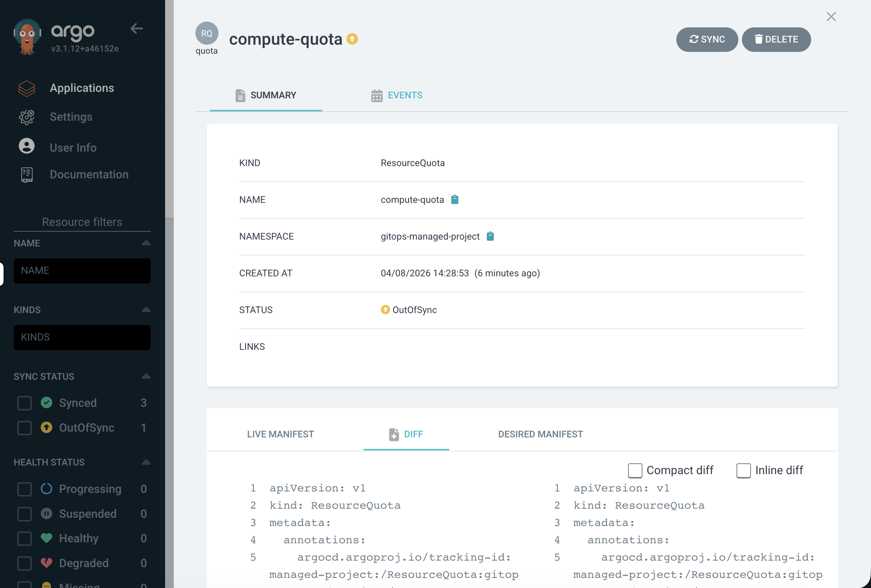Click the Documentation book icon
Screen dimensions: 871x588
coord(27,175)
